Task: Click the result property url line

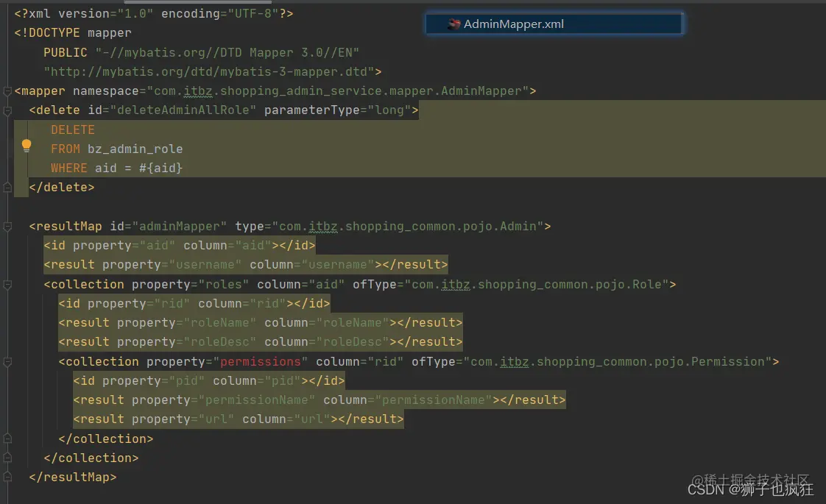Action: [239, 419]
